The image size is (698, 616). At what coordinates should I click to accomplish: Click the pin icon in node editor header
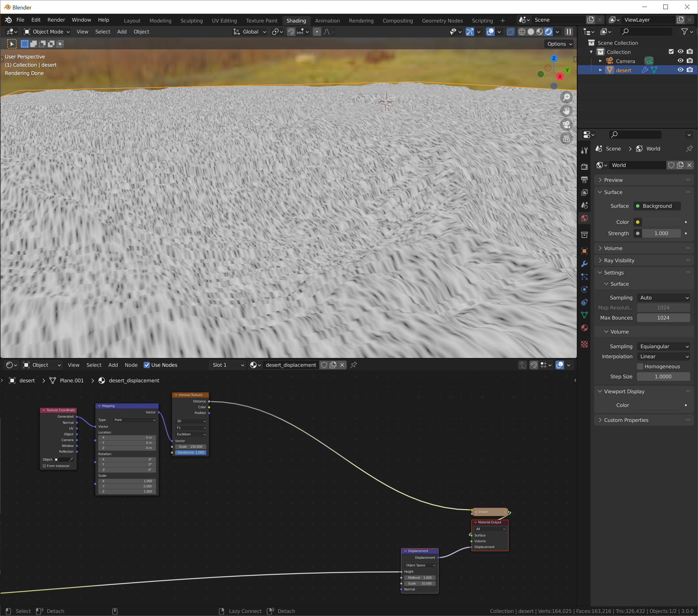tap(354, 365)
